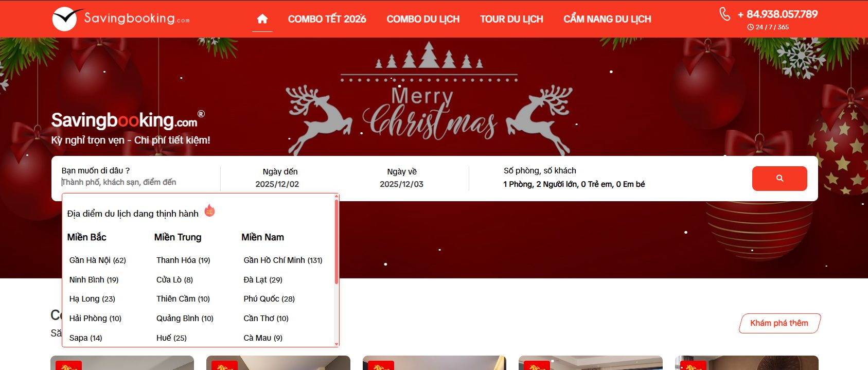This screenshot has width=868, height=370.
Task: Click the red search magnifier button
Action: (780, 179)
